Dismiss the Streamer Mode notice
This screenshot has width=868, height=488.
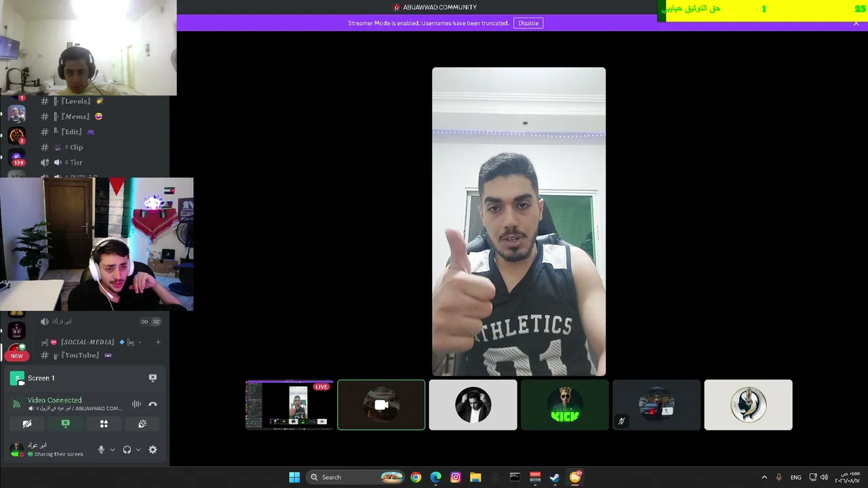[856, 23]
